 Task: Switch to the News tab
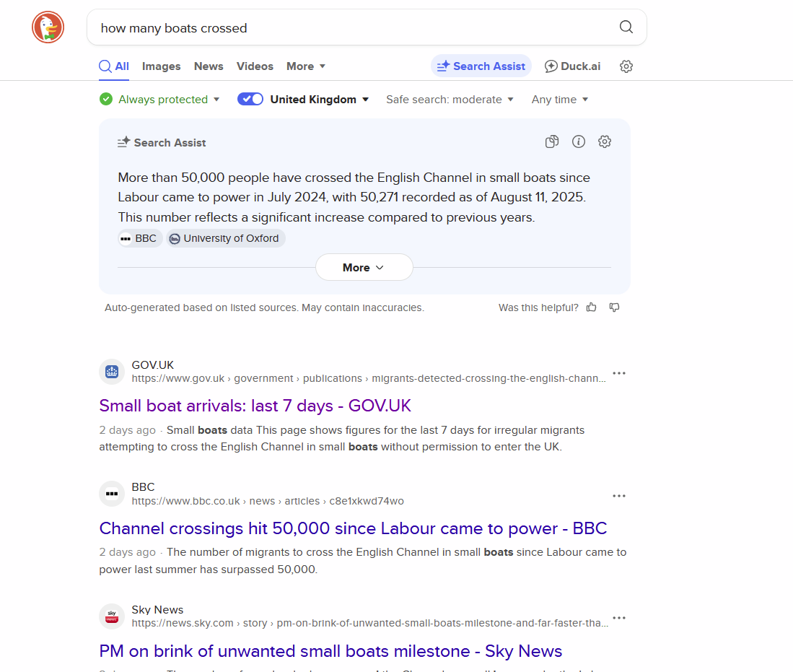click(x=209, y=66)
